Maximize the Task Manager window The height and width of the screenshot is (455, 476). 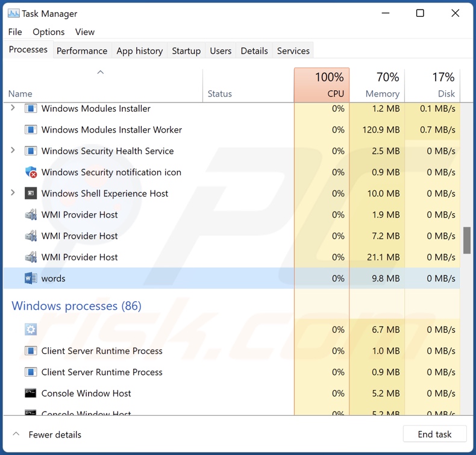[420, 13]
